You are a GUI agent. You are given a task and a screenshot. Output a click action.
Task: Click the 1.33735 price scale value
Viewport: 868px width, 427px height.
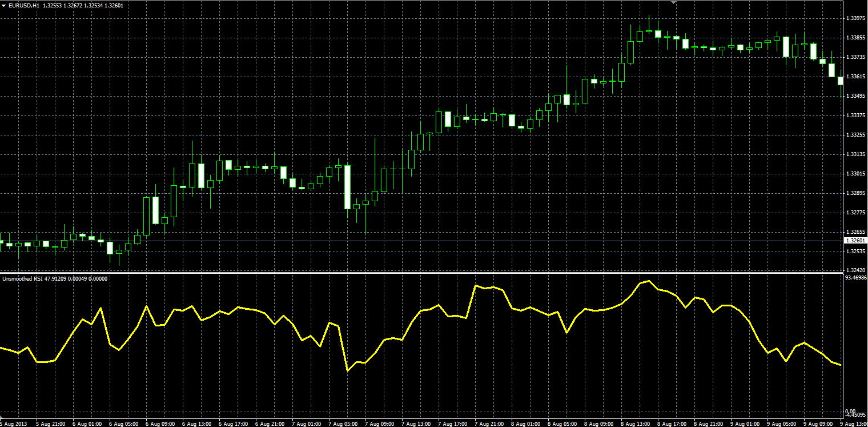click(855, 57)
